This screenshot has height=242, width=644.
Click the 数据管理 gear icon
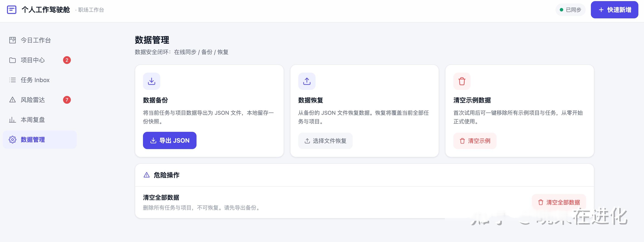point(13,140)
